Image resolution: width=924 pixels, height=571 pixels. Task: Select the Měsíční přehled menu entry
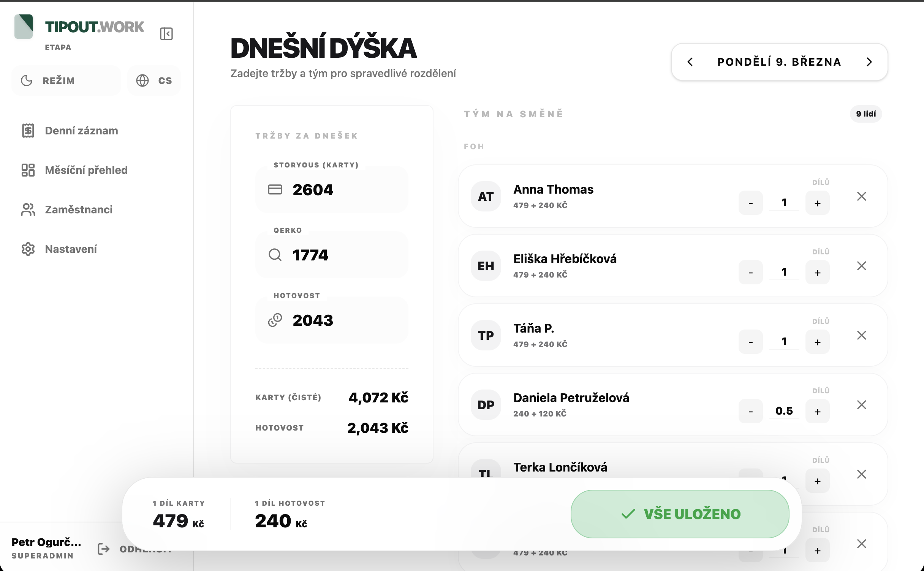tap(86, 170)
